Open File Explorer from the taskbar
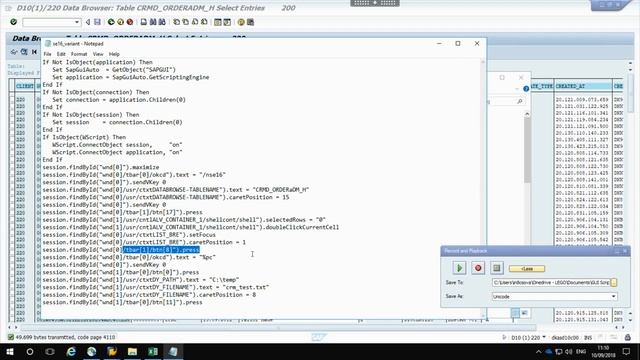Screen dimensions: 640x360 [132, 351]
